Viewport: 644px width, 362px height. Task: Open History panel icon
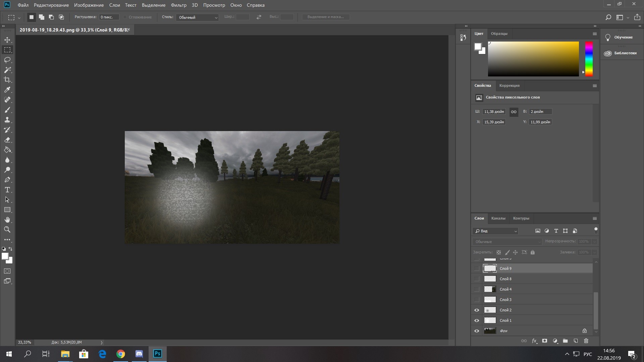(463, 38)
